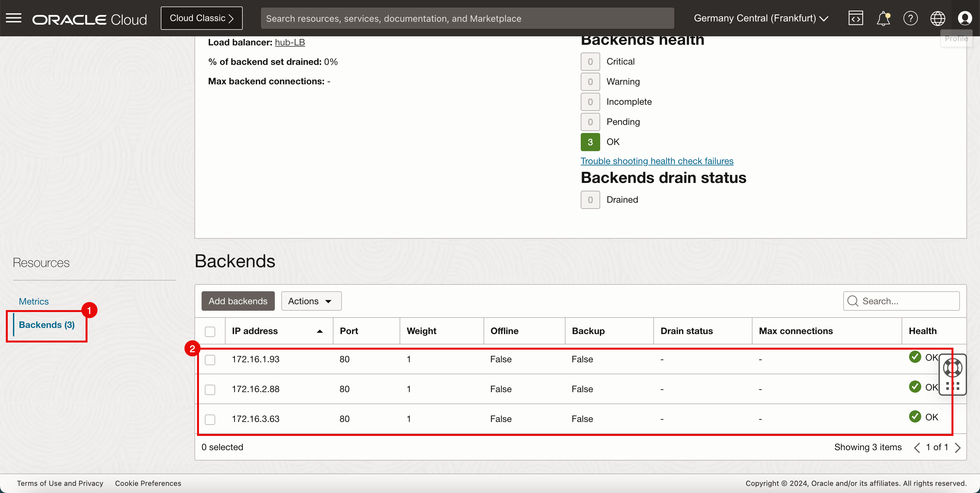Check the select-all backends header checkbox
The height and width of the screenshot is (493, 980).
coord(210,331)
